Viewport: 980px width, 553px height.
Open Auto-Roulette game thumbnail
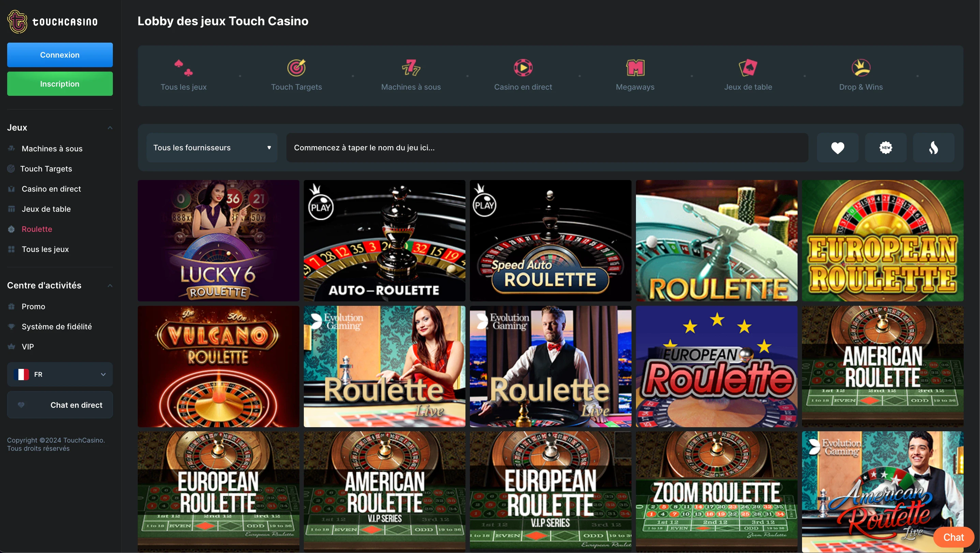(384, 241)
